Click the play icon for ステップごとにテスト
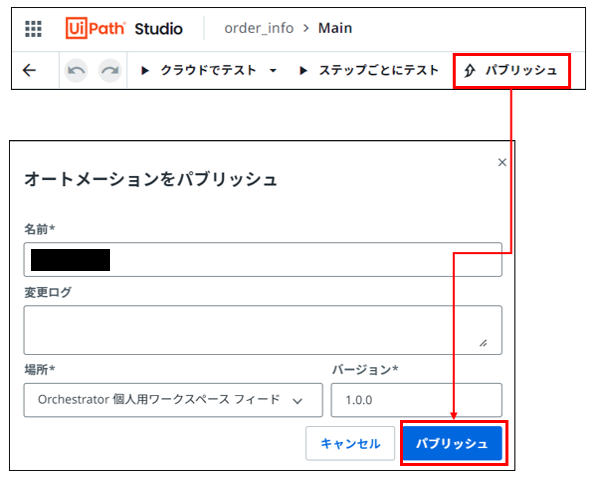This screenshot has height=482, width=596. click(x=303, y=70)
